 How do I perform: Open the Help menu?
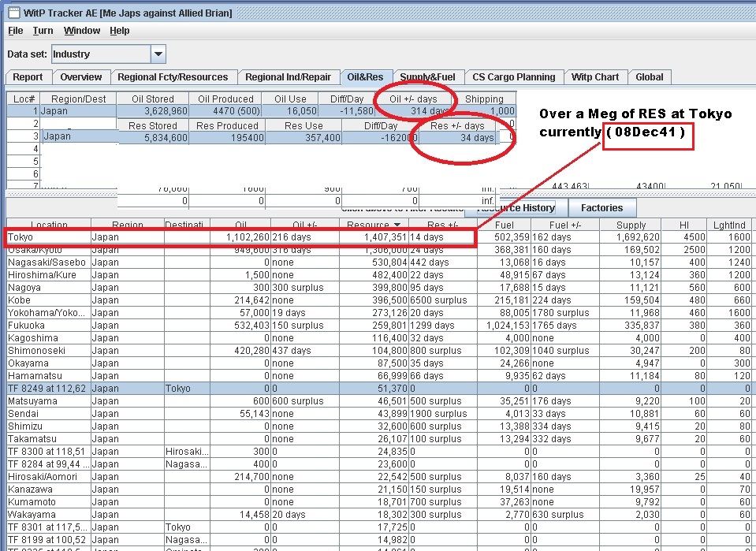[119, 31]
